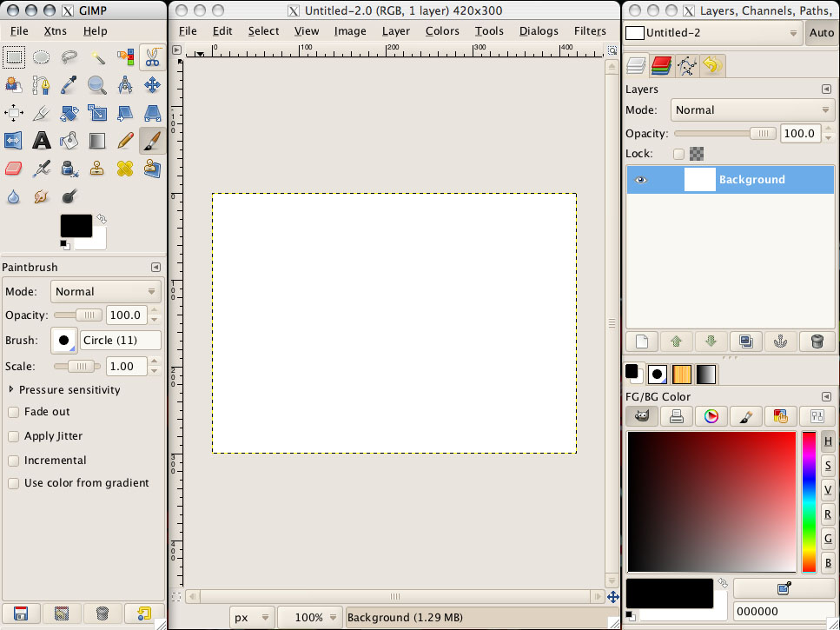Select the Zoom magnifier tool
This screenshot has width=840, height=630.
click(97, 85)
